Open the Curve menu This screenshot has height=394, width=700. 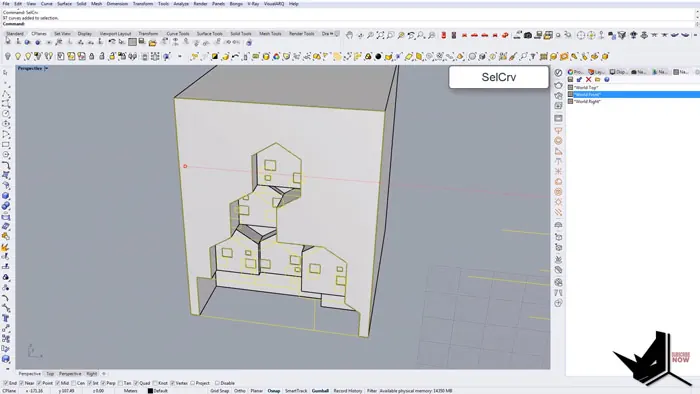(46, 4)
